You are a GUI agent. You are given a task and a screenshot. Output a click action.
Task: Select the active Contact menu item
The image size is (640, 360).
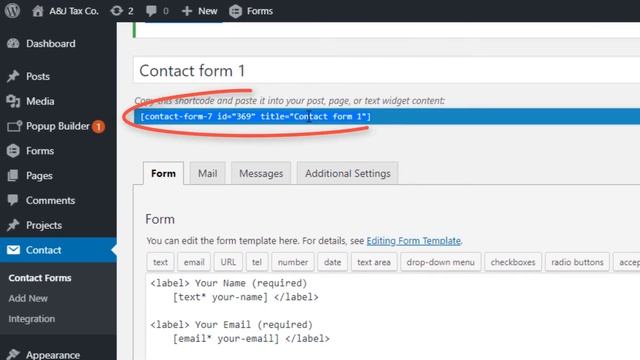click(x=58, y=250)
